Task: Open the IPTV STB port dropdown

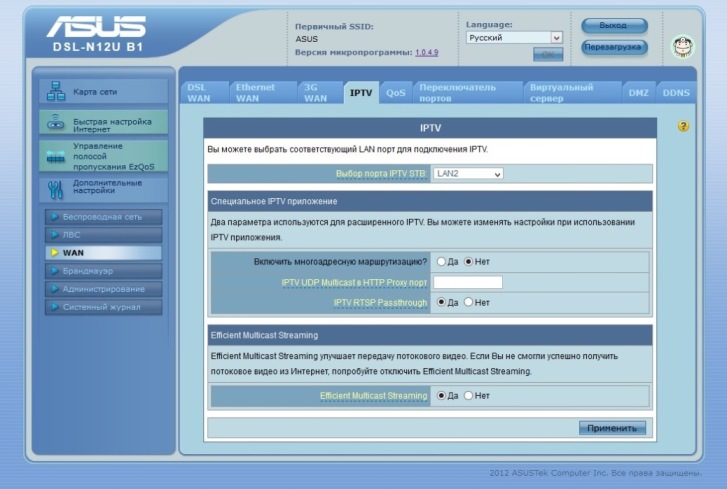Action: 468,174
